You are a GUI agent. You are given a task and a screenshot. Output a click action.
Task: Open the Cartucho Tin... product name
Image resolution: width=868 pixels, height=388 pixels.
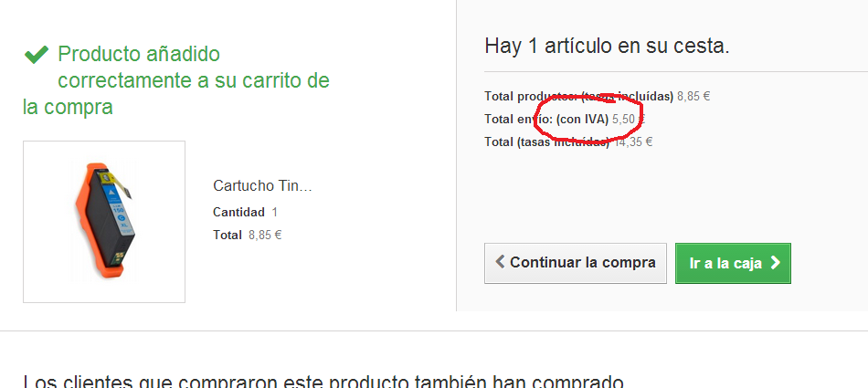[262, 186]
